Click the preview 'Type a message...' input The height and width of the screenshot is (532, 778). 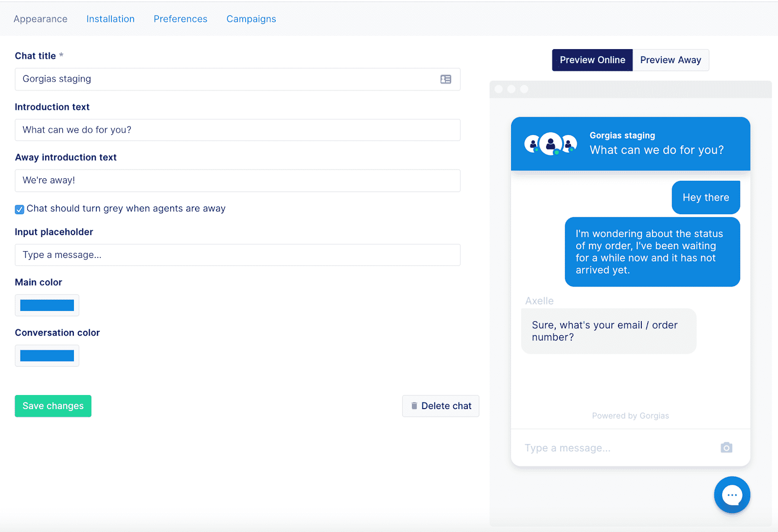click(x=613, y=448)
